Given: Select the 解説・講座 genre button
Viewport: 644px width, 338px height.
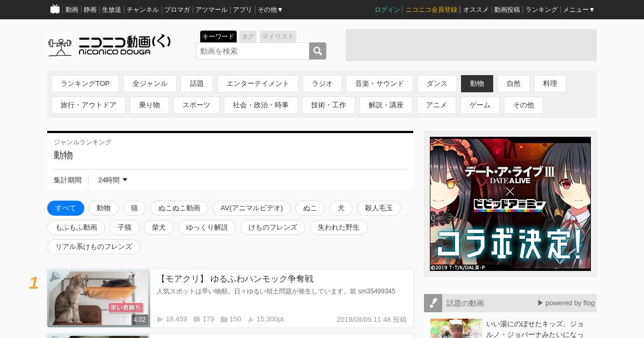Looking at the screenshot, I should click(386, 105).
